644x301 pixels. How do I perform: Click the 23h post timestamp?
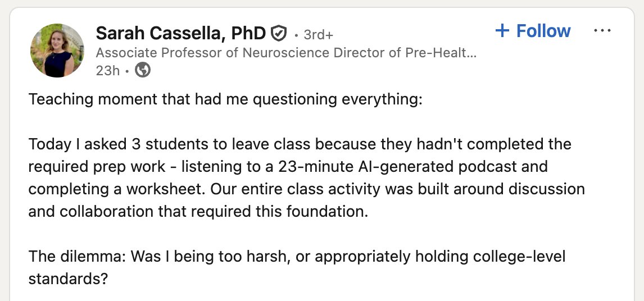(107, 71)
